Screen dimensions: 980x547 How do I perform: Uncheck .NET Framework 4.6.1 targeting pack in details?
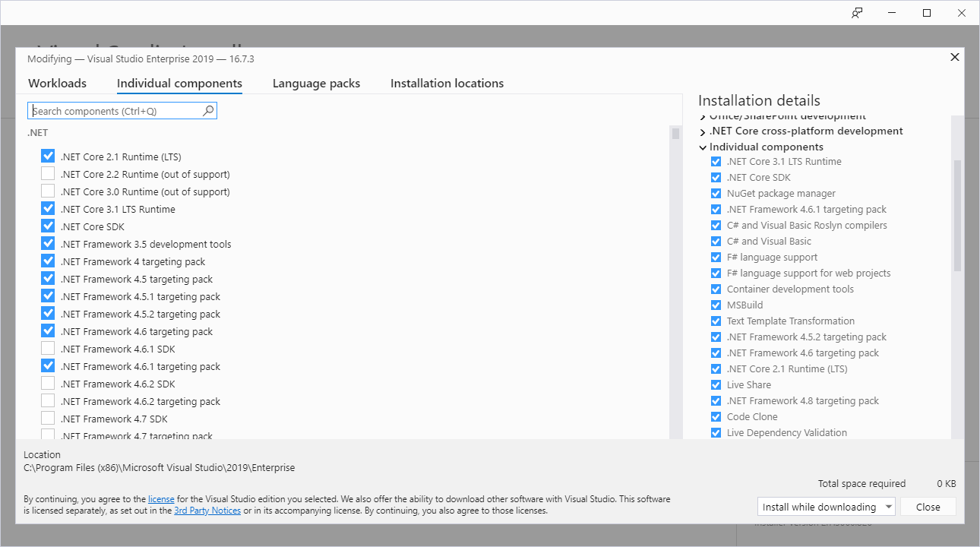(716, 210)
